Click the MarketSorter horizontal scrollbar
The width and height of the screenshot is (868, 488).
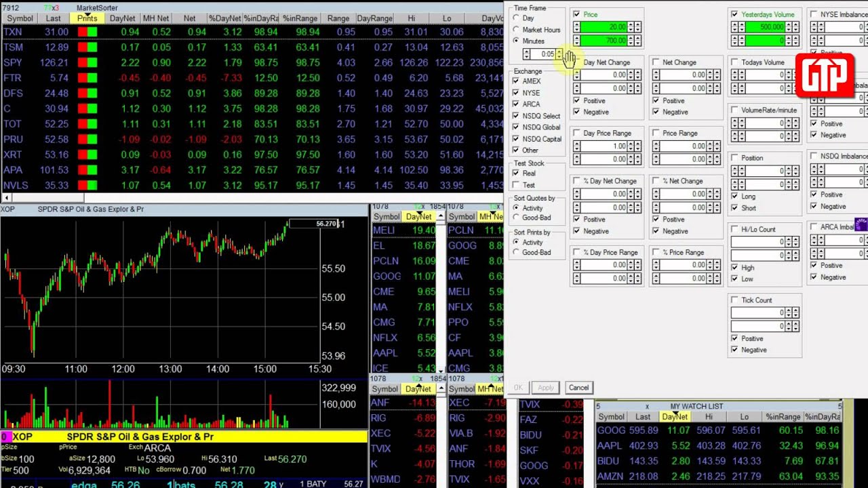[x=252, y=198]
